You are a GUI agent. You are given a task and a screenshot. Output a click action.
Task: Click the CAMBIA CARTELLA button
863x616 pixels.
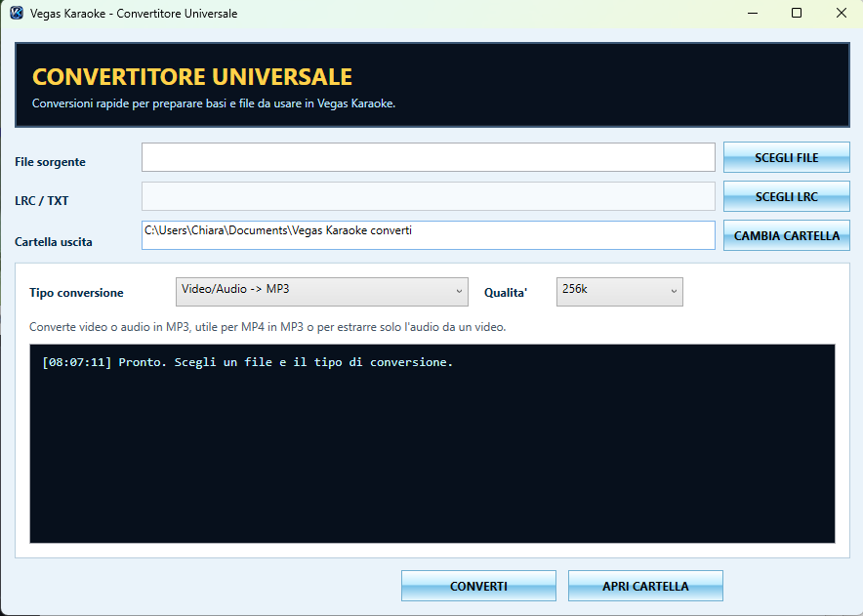(x=787, y=235)
